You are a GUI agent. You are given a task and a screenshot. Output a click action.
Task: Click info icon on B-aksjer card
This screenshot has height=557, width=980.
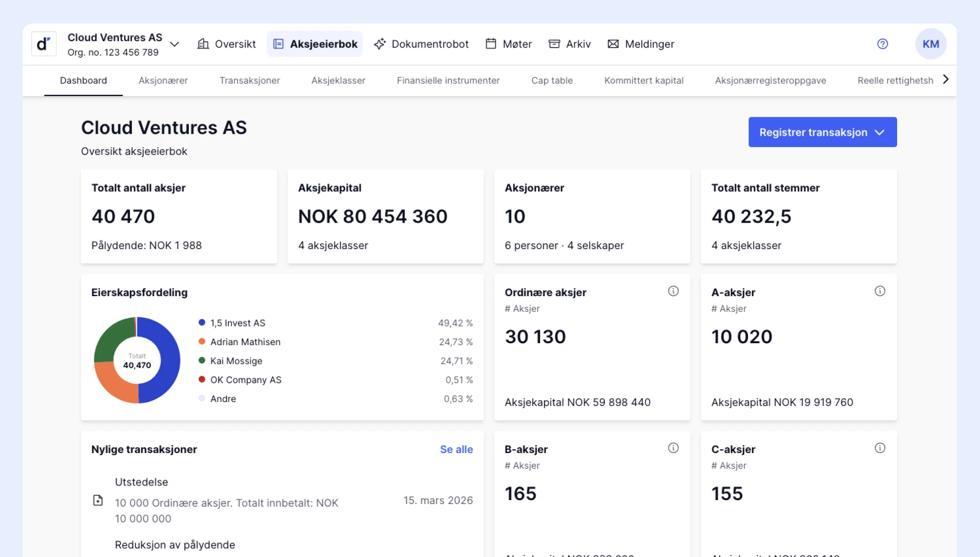pos(673,448)
